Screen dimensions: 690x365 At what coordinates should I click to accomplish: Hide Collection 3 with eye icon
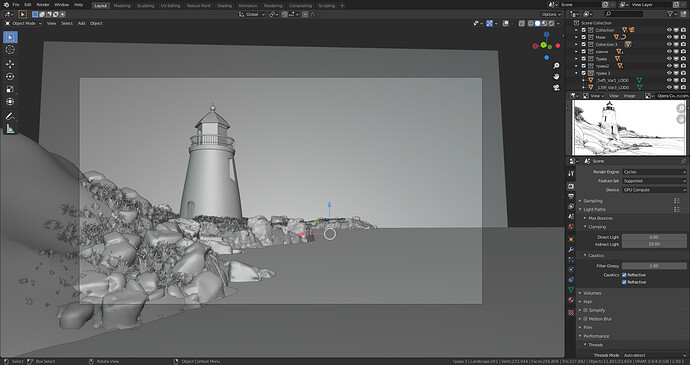669,44
